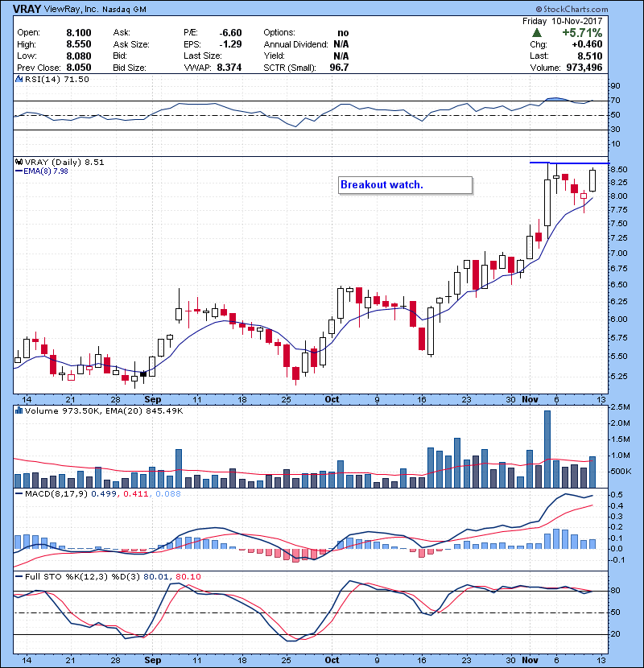Viewport: 644px width, 668px height.
Task: Click the Chg value +0.460
Action: (588, 44)
